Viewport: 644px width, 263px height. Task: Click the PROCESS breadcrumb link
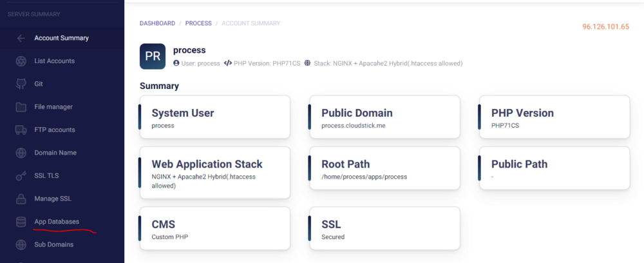tap(198, 23)
